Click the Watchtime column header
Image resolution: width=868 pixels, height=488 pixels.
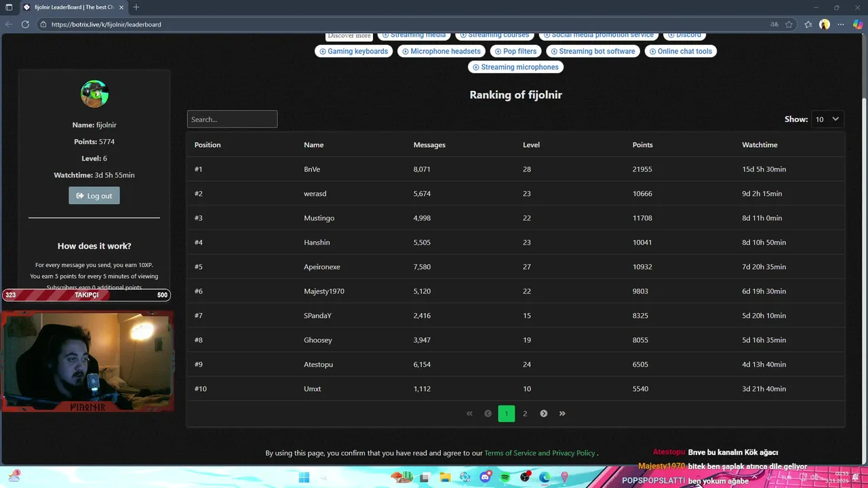759,145
